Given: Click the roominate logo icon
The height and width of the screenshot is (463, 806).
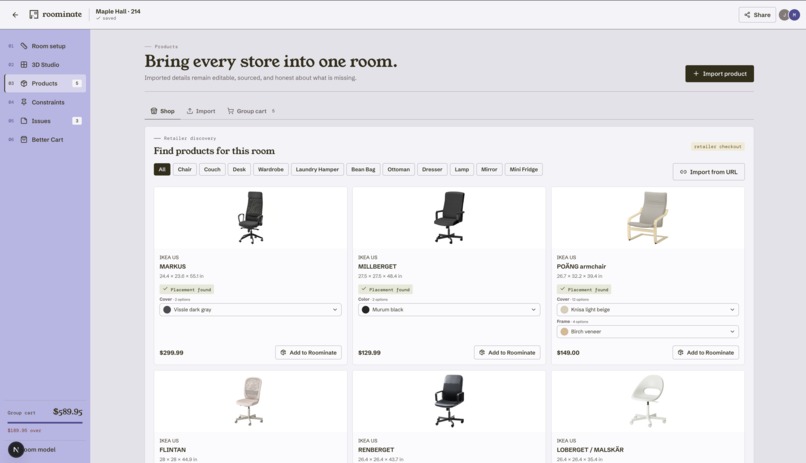Looking at the screenshot, I should pos(33,14).
